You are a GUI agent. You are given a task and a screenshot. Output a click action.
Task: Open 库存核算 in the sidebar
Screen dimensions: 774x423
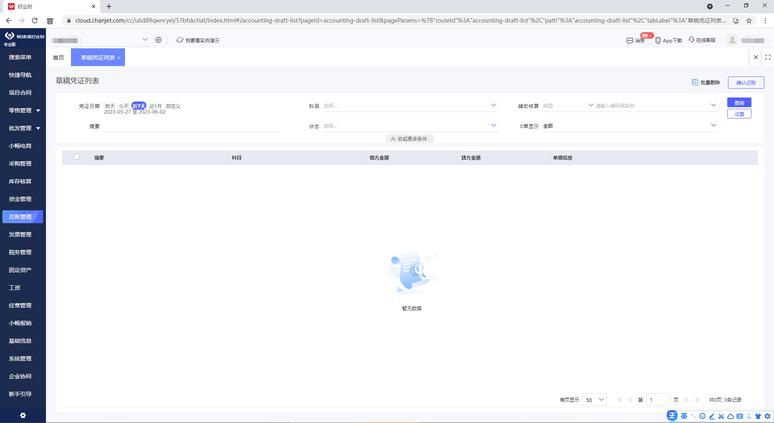tap(20, 181)
